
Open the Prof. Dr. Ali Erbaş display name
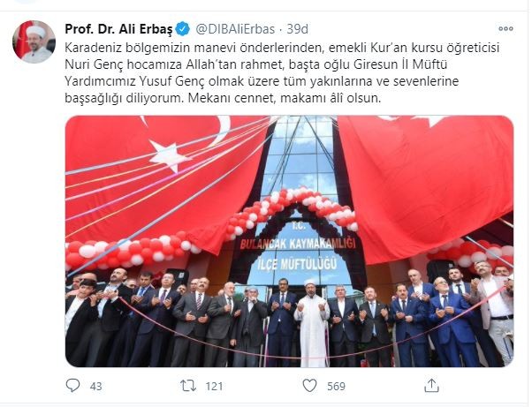[x=118, y=29]
